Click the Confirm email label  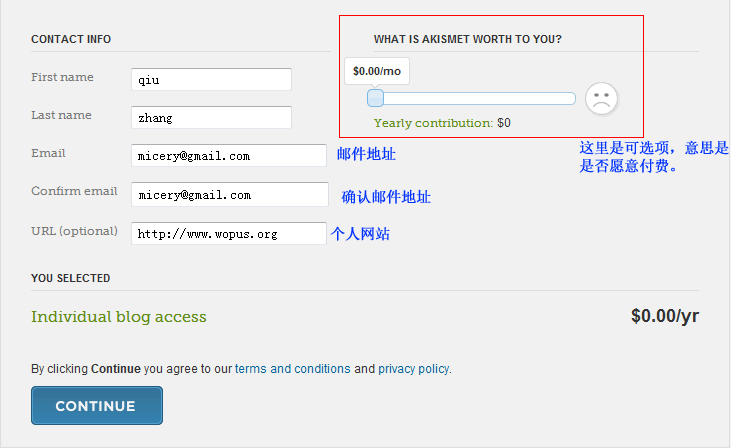[74, 191]
